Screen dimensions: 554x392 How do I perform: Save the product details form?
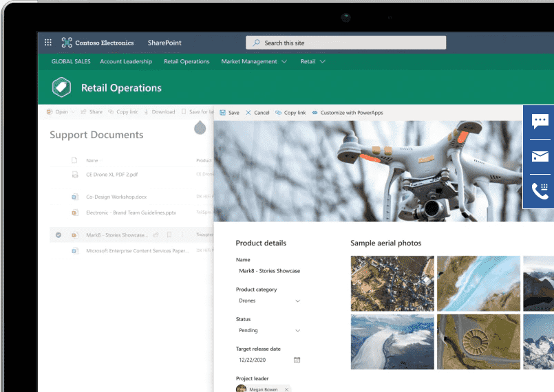pyautogui.click(x=230, y=113)
